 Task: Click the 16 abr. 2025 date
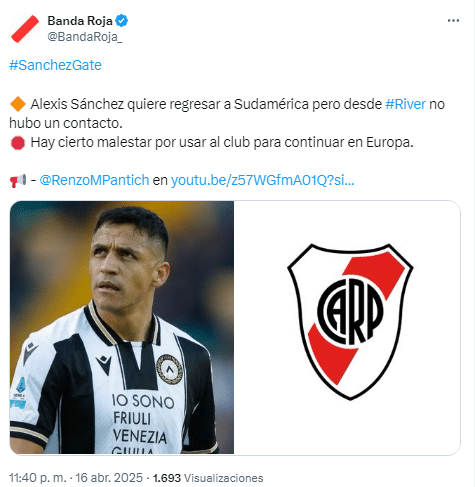(109, 478)
